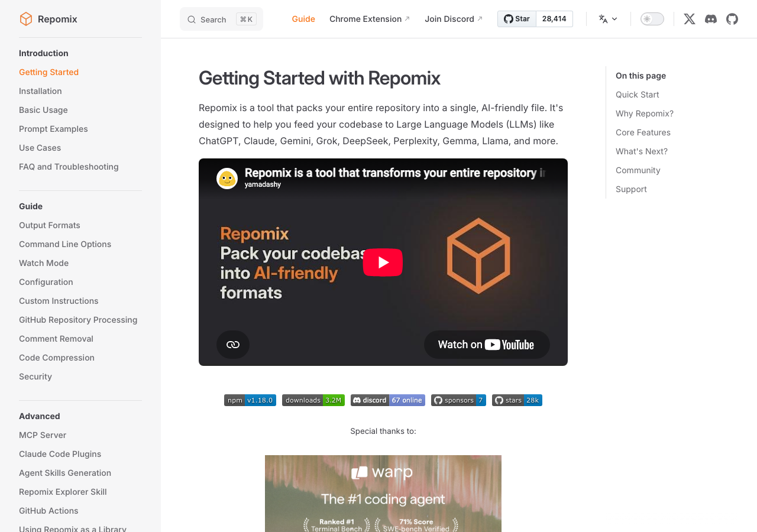Open the language translation dropdown

pos(608,19)
